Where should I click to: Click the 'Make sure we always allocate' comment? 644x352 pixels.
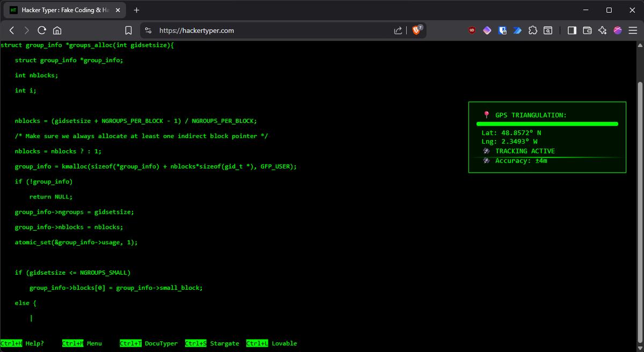point(141,136)
